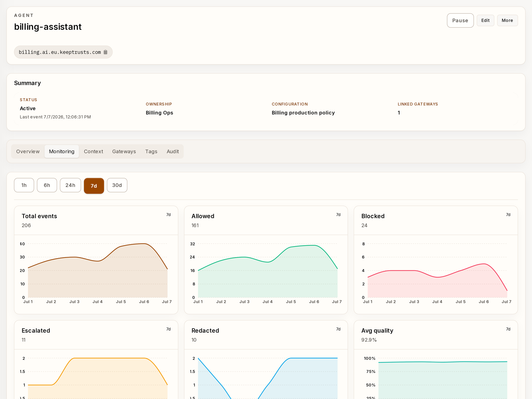
Task: Click the Blocked value 24
Action: pos(364,225)
